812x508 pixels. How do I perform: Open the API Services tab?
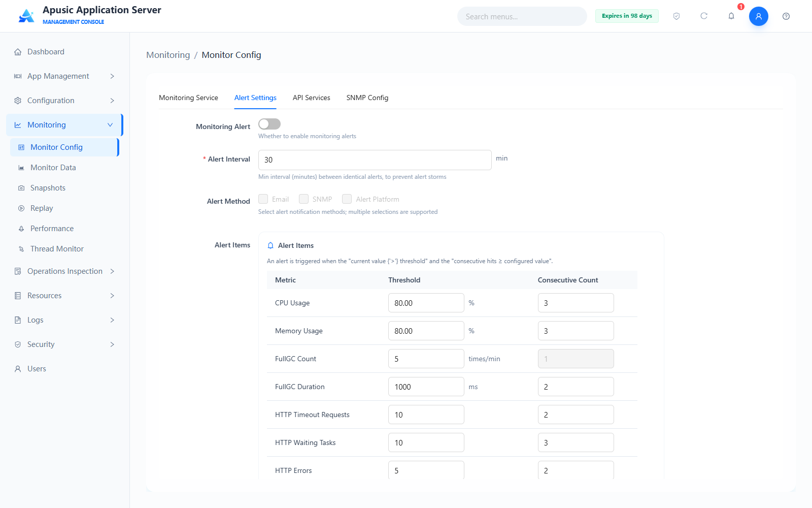(x=311, y=98)
